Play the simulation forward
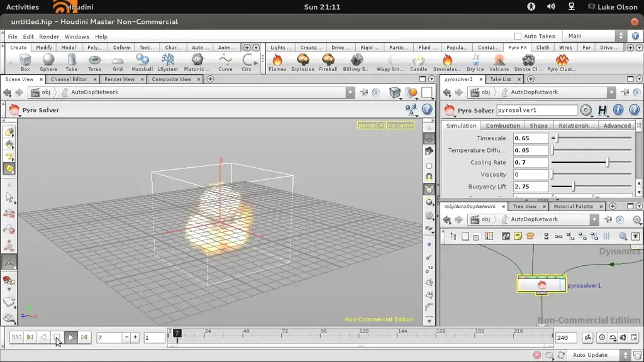 [70, 337]
